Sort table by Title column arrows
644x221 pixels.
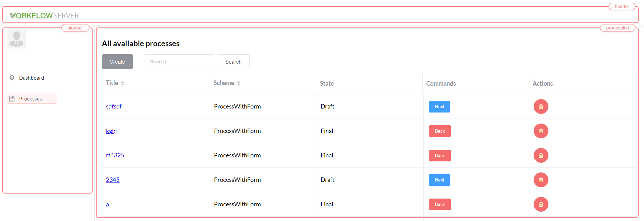[122, 83]
